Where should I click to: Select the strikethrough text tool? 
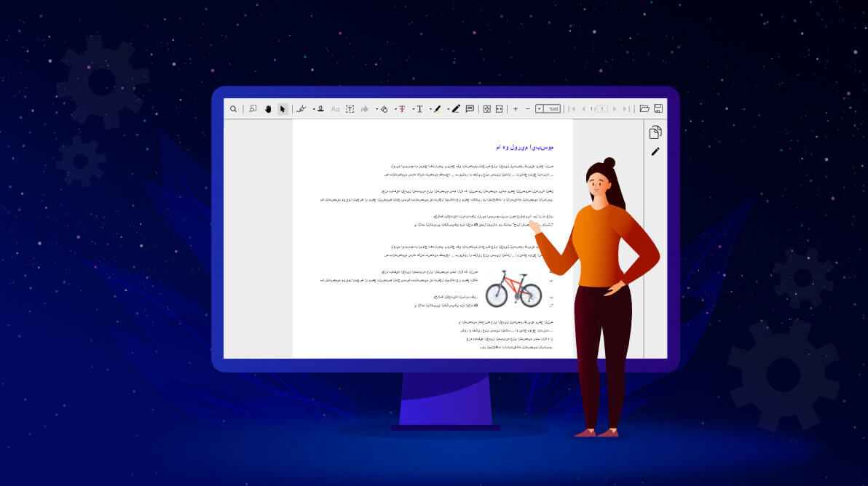[402, 109]
